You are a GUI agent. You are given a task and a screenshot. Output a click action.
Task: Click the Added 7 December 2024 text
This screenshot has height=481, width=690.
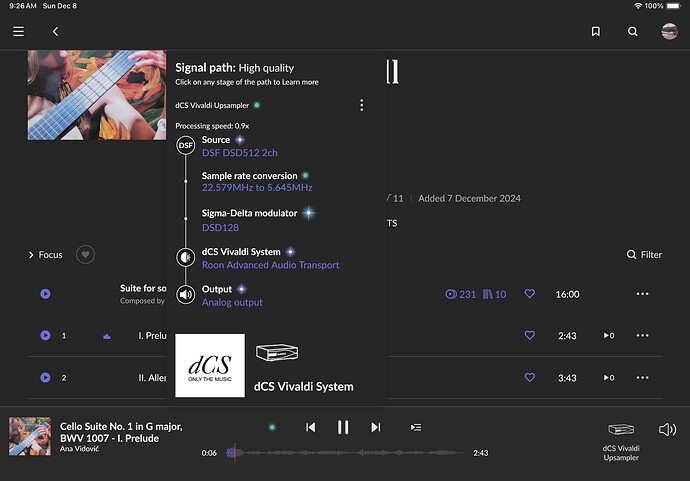coord(469,198)
